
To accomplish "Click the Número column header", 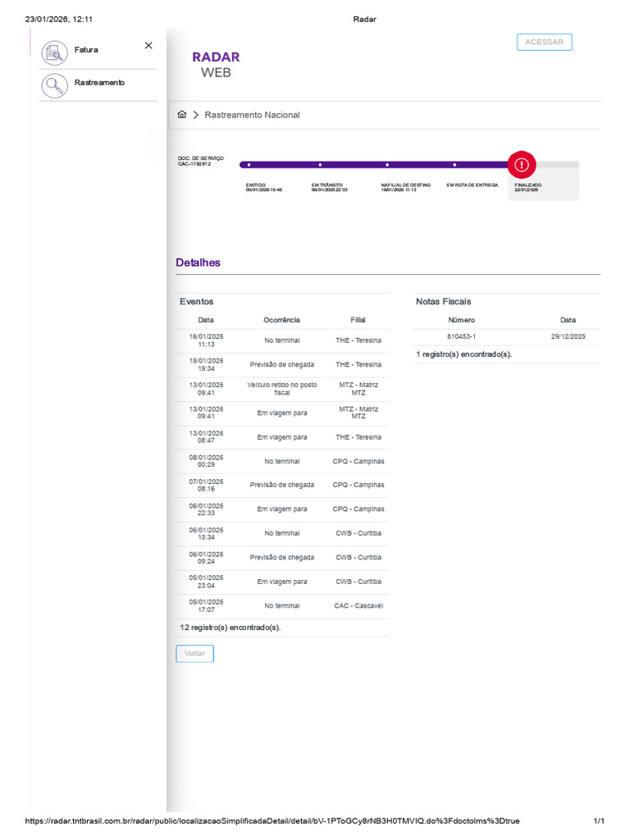I will coord(462,320).
